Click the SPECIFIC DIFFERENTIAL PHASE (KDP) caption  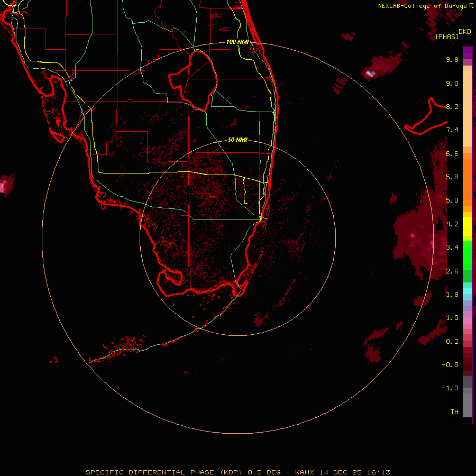point(164,472)
